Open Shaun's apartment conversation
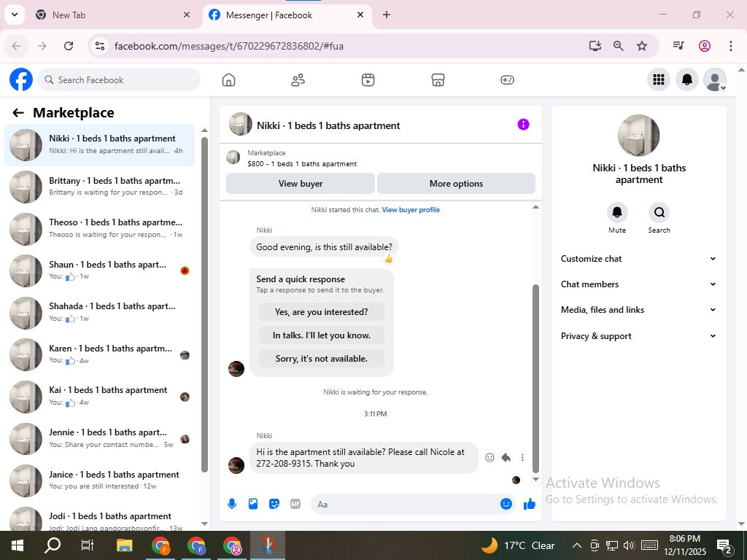The image size is (747, 560). 99,271
